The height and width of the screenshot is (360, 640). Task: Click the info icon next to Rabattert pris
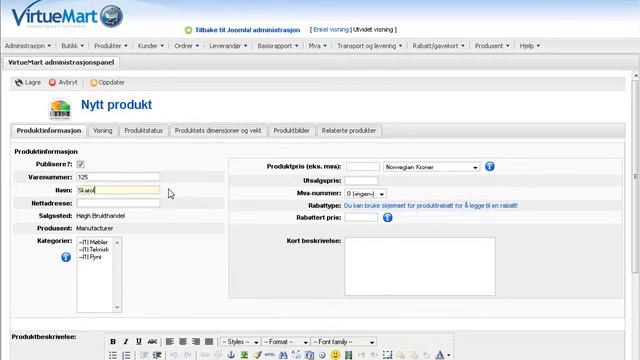(x=388, y=218)
